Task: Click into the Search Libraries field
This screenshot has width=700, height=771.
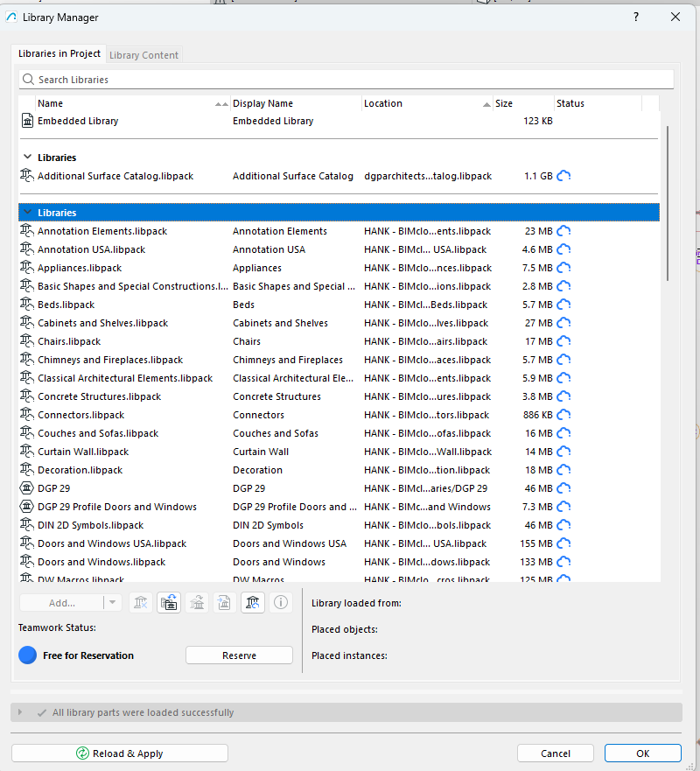Action: [x=346, y=79]
